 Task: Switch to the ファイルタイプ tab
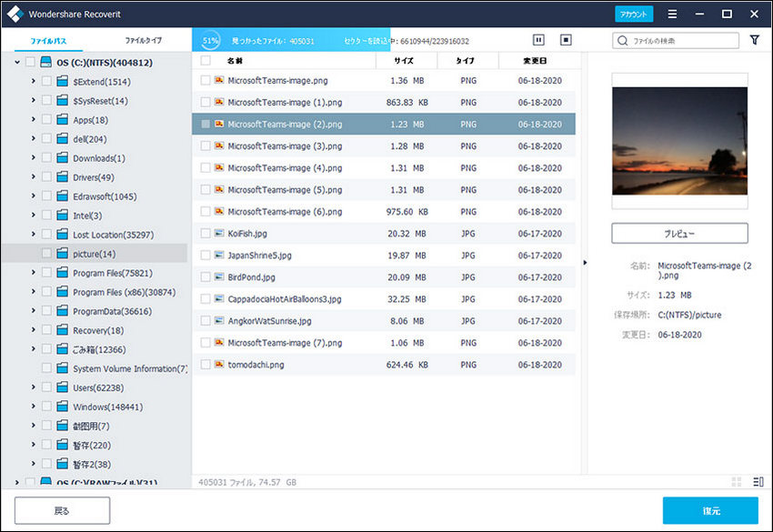point(143,40)
